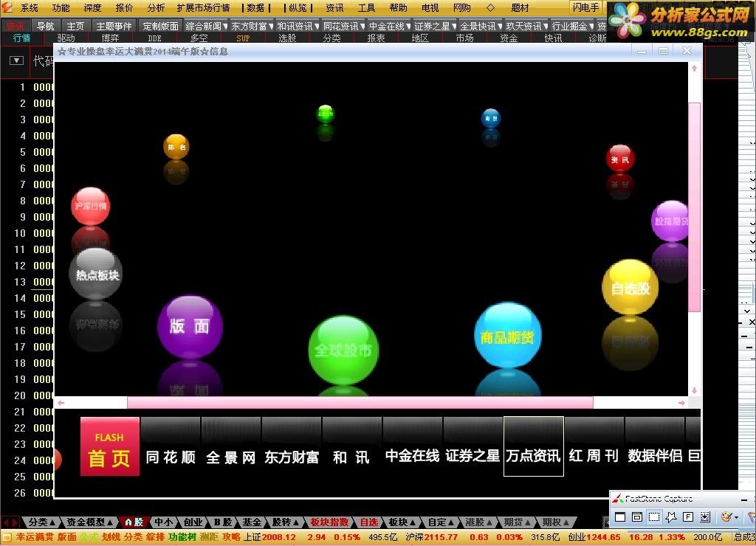Screen dimensions: 756x546
Task: Click the dropdown arrow beside 代码 header
Action: [16, 61]
